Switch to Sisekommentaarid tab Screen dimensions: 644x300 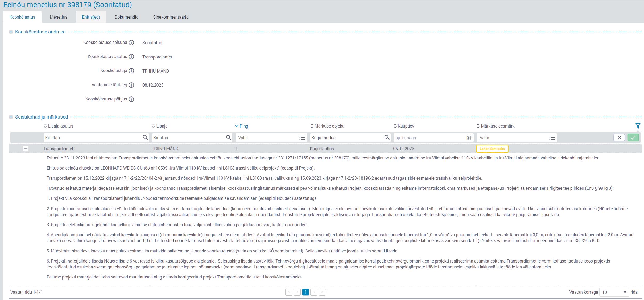pyautogui.click(x=171, y=17)
